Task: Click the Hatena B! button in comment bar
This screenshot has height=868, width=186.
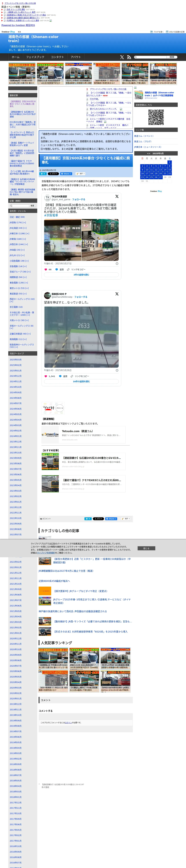Action: coord(88,519)
